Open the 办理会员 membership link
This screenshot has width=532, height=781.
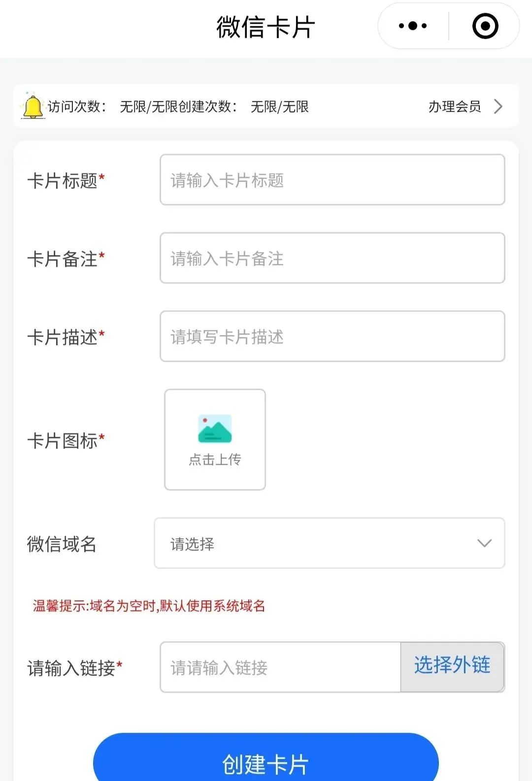point(455,106)
